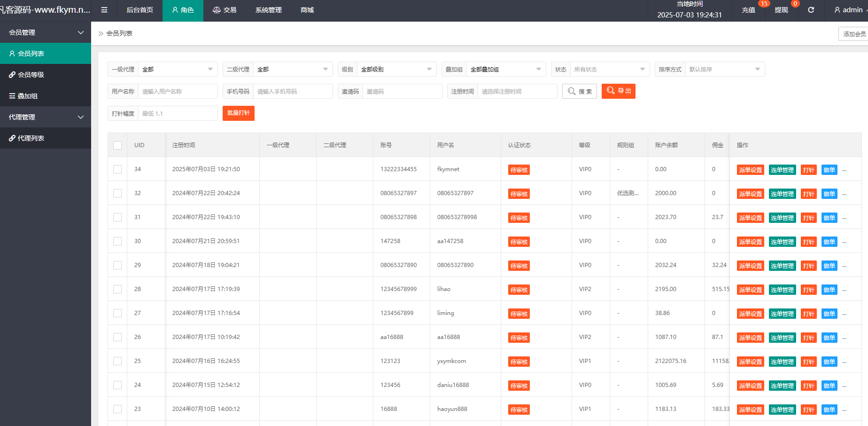This screenshot has height=426, width=868.
Task: Click 派单设置 for user fkymnet
Action: [750, 170]
